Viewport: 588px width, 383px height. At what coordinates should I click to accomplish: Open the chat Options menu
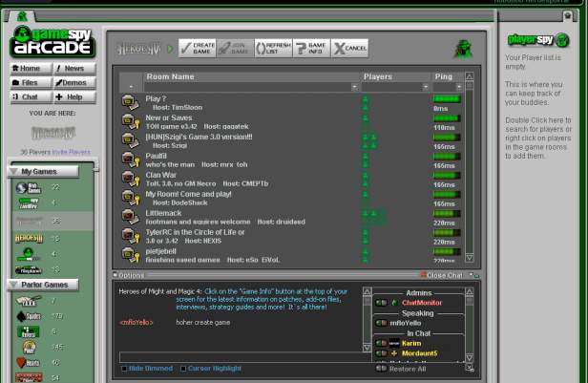tap(129, 275)
